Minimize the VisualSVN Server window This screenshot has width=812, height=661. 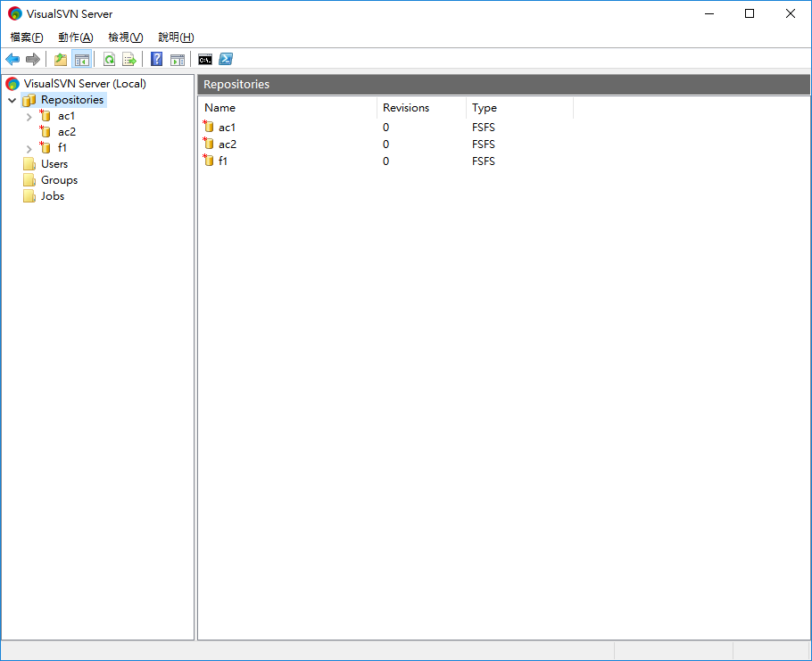tap(709, 13)
